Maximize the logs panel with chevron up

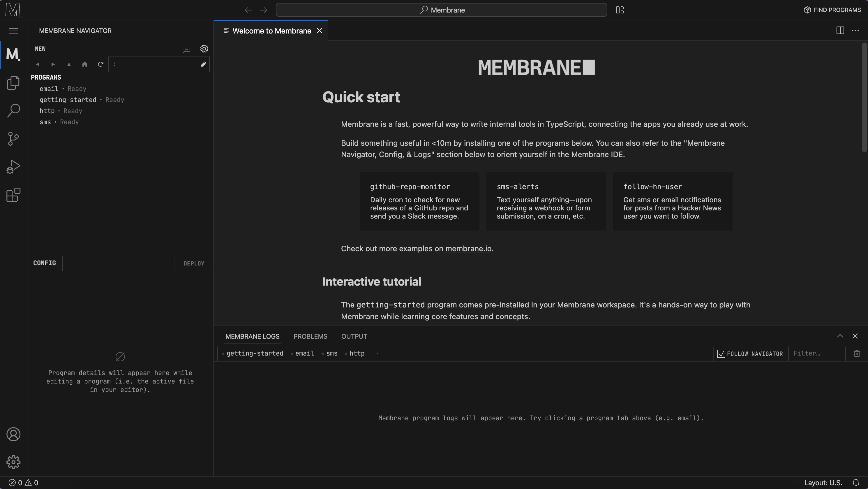coord(840,336)
